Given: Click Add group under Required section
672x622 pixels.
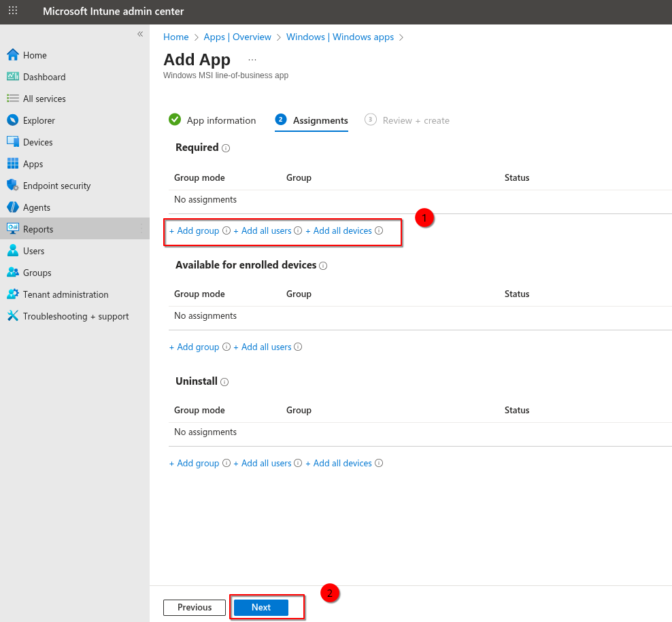Looking at the screenshot, I should (x=195, y=231).
